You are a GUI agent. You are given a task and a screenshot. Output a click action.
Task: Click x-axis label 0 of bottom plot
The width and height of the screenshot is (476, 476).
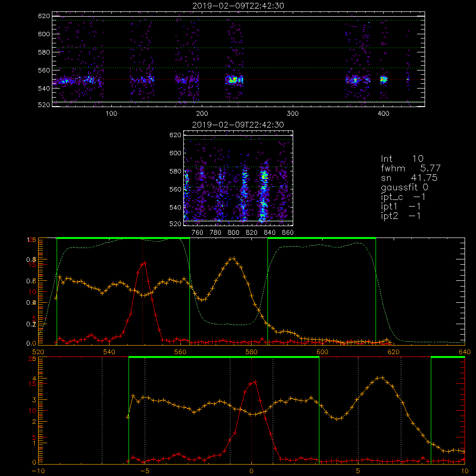[x=251, y=471]
